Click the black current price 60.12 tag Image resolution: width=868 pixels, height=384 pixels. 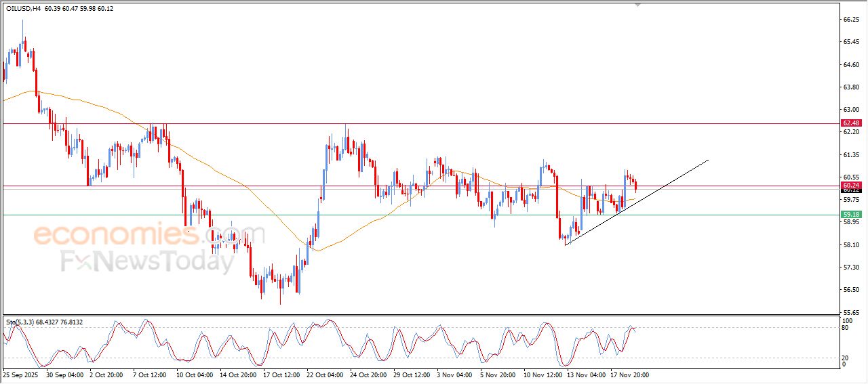pyautogui.click(x=850, y=191)
